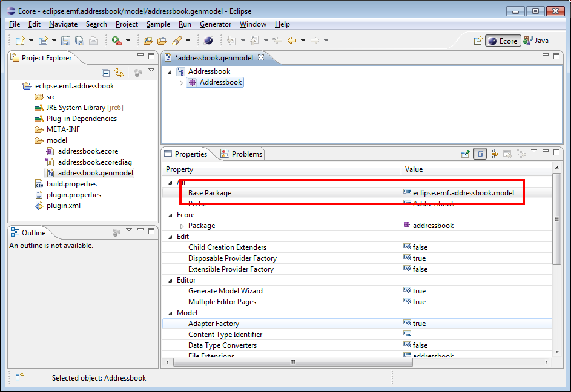The height and width of the screenshot is (392, 571).
Task: Toggle Show Advanced Properties button
Action: (493, 154)
